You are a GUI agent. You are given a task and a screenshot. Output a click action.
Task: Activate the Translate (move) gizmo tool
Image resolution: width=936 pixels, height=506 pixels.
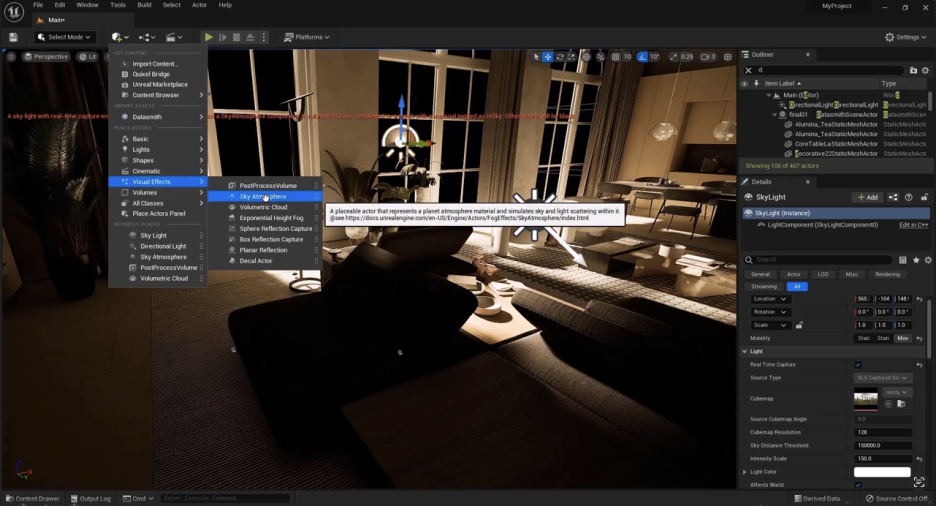pyautogui.click(x=547, y=57)
